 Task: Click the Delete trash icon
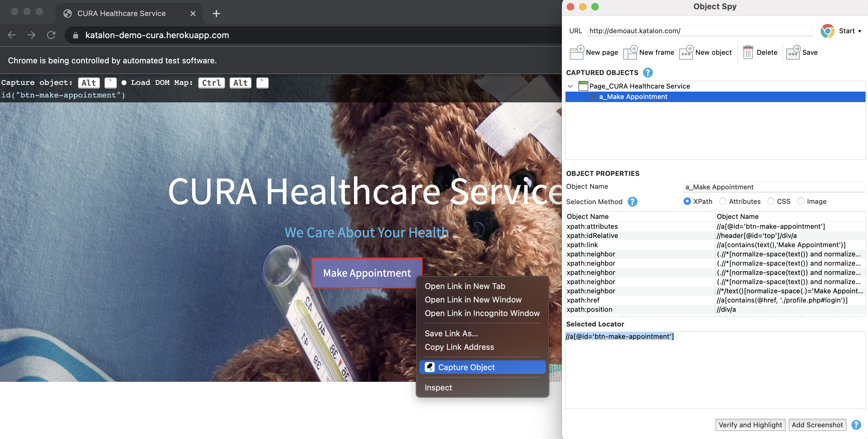pyautogui.click(x=748, y=52)
